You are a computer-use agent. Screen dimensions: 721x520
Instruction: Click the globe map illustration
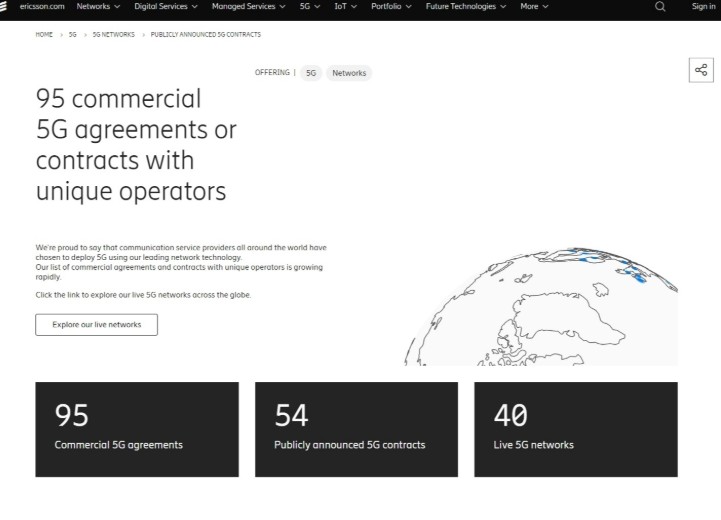click(541, 306)
